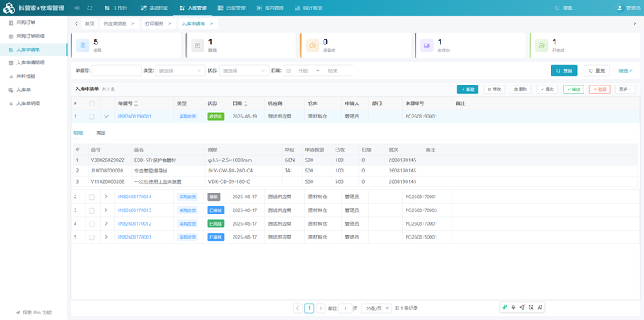Expand the details of row IN82608170014
This screenshot has width=644, height=320.
(106, 197)
